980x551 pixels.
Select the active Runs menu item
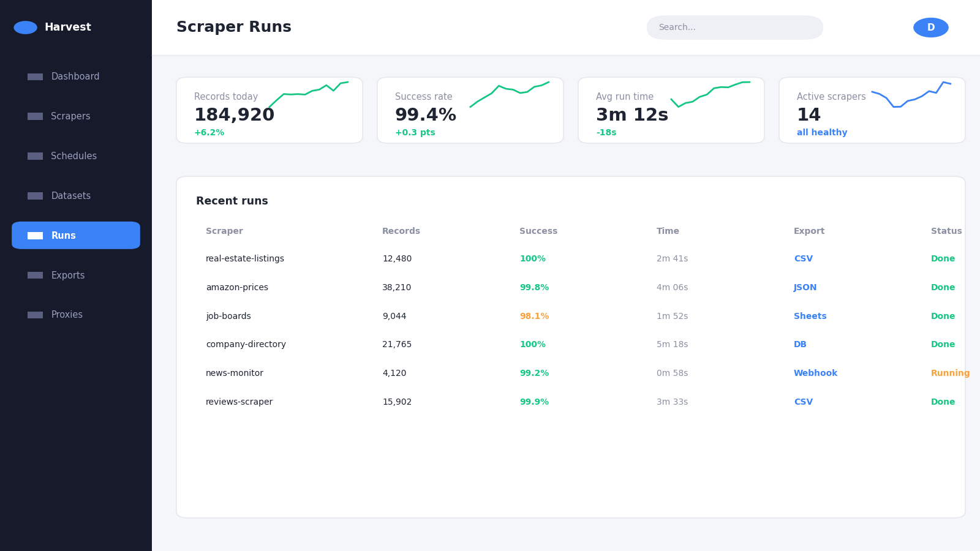click(x=76, y=236)
